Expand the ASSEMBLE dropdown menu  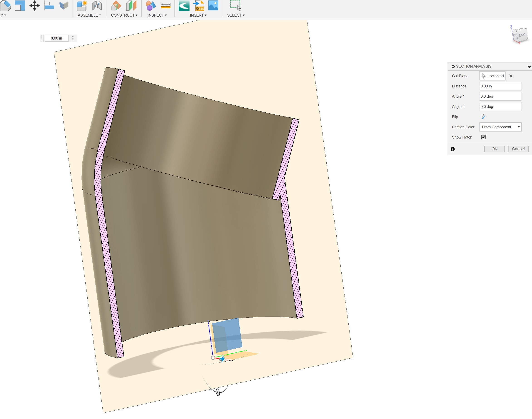click(x=89, y=15)
